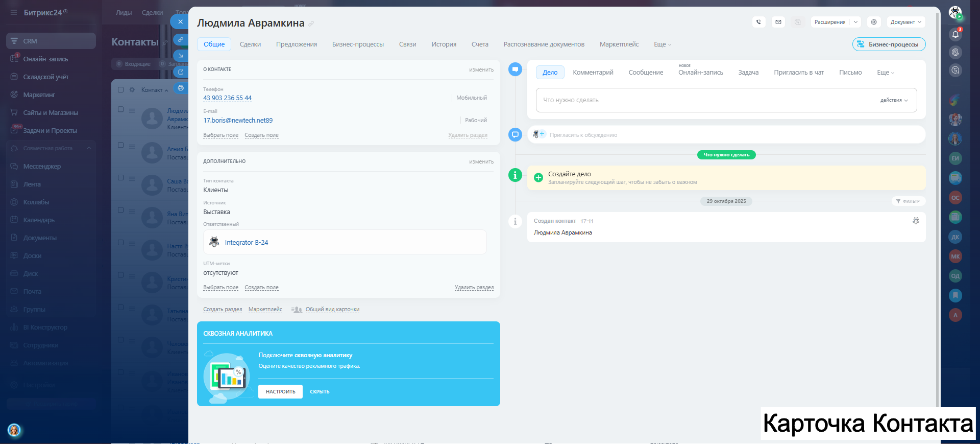Open the История tab
The width and height of the screenshot is (980, 444).
click(444, 44)
